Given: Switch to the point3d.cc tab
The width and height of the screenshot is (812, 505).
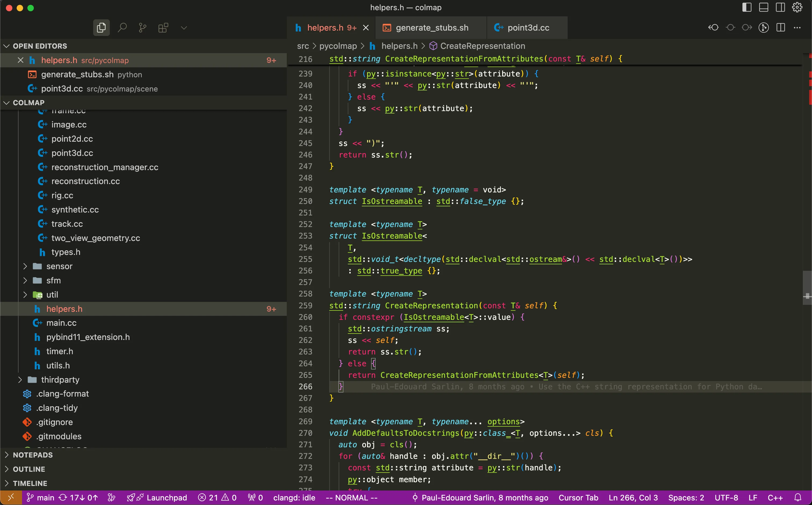Looking at the screenshot, I should (x=527, y=27).
